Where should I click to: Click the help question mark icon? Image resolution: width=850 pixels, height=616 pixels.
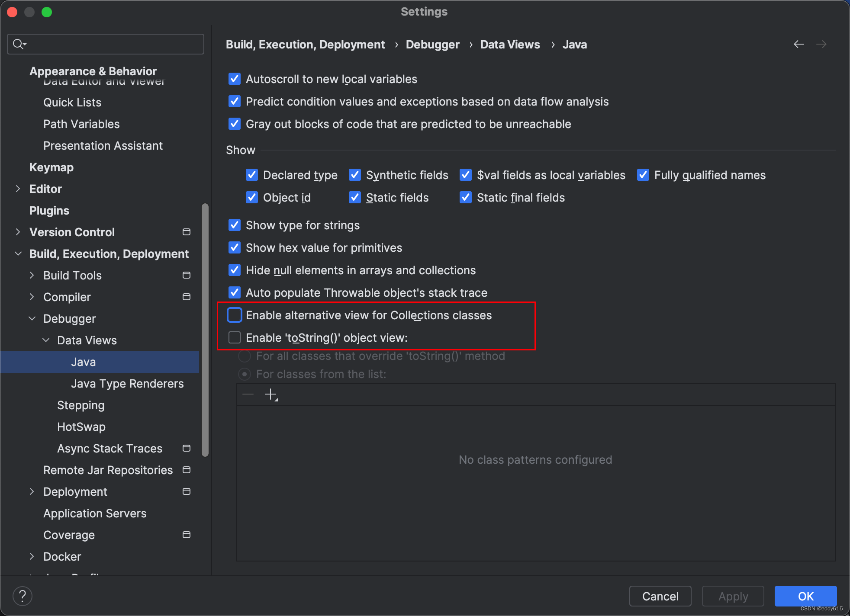click(x=23, y=596)
